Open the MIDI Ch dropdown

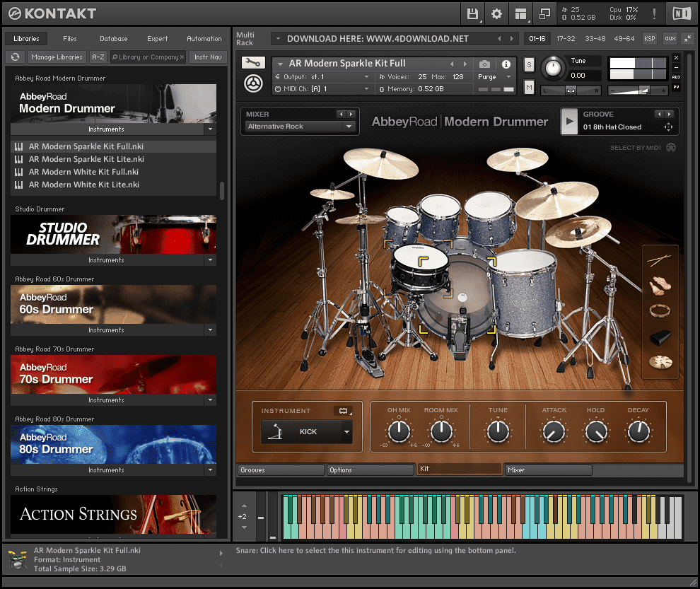[322, 89]
